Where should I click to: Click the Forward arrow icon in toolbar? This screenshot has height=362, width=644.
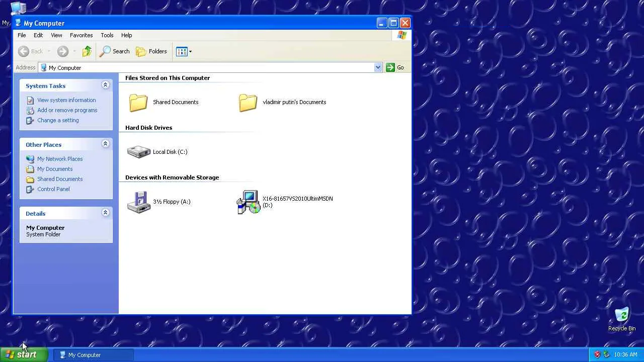coord(62,51)
